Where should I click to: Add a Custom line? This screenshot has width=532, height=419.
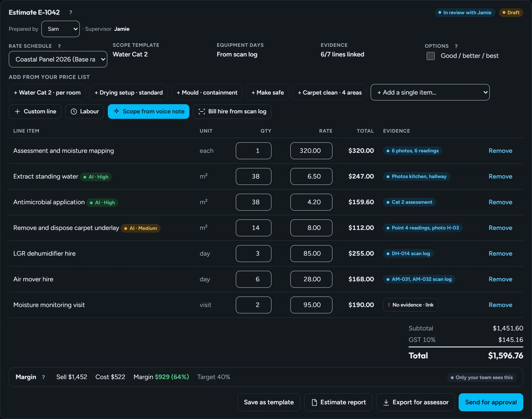click(x=35, y=111)
